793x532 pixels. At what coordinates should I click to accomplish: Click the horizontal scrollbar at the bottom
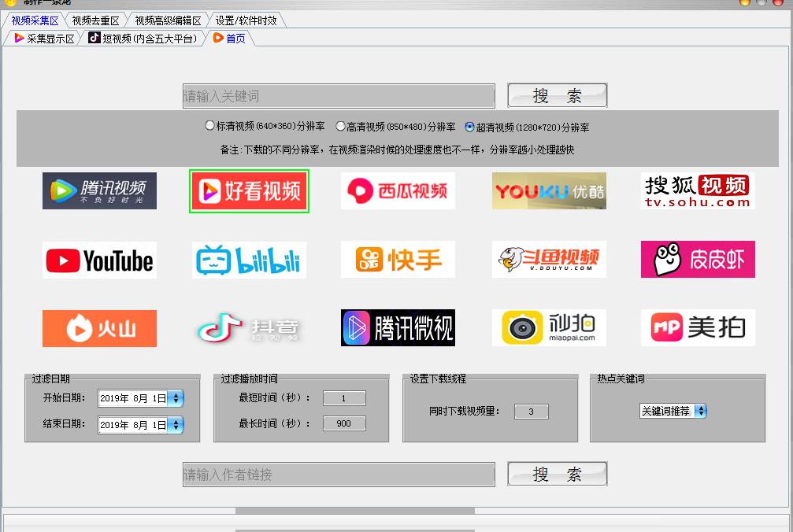pos(355,511)
